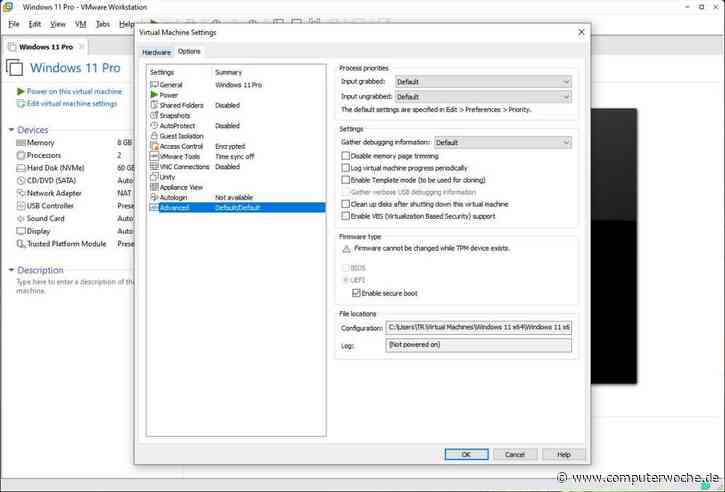Click the Unity icon

click(x=154, y=177)
